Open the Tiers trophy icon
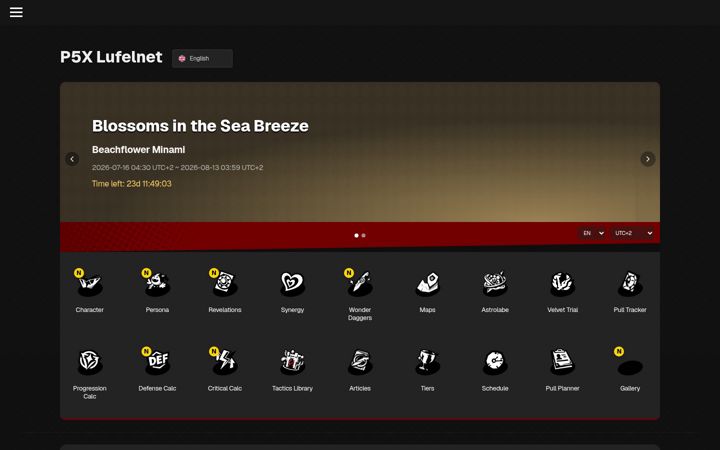The width and height of the screenshot is (720, 450). [428, 361]
